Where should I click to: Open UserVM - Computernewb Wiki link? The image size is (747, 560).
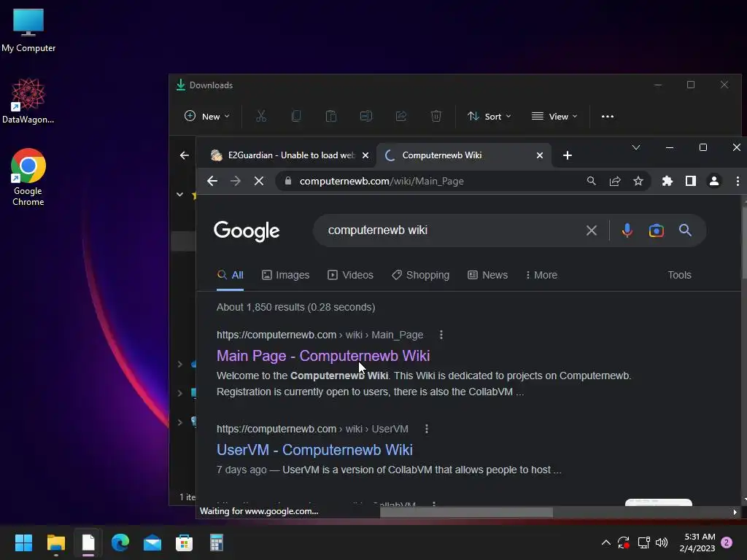pyautogui.click(x=314, y=449)
